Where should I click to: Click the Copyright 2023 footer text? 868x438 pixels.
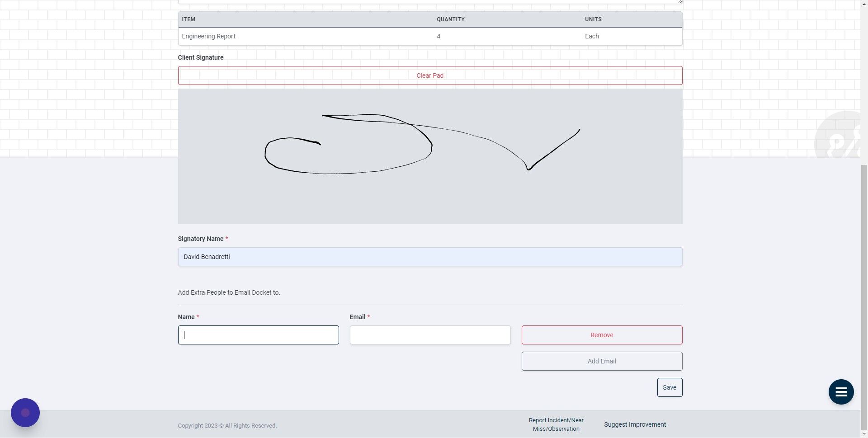coord(227,425)
